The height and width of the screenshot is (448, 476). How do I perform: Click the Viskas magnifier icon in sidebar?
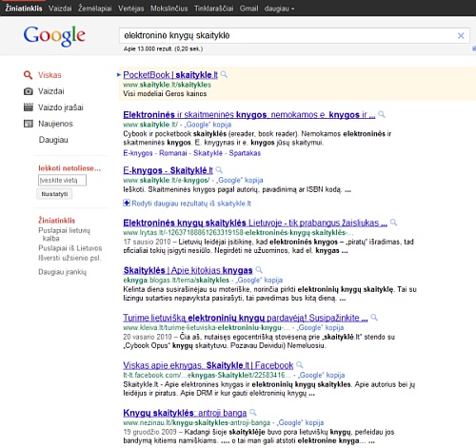point(28,75)
